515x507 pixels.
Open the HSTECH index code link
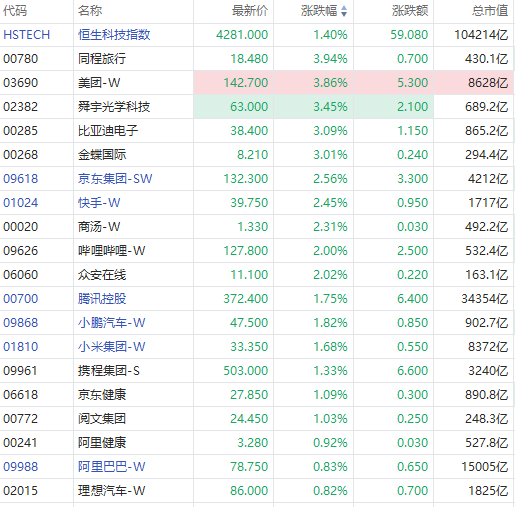coord(27,35)
